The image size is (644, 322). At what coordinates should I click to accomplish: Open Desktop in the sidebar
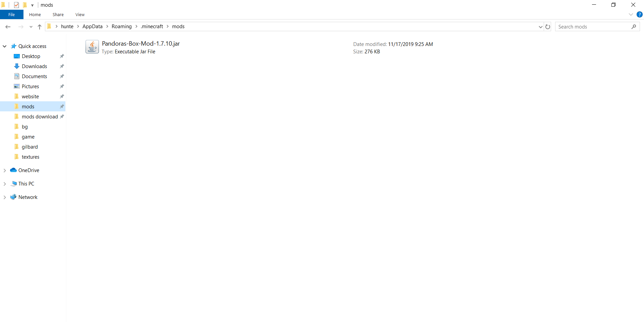click(x=31, y=56)
